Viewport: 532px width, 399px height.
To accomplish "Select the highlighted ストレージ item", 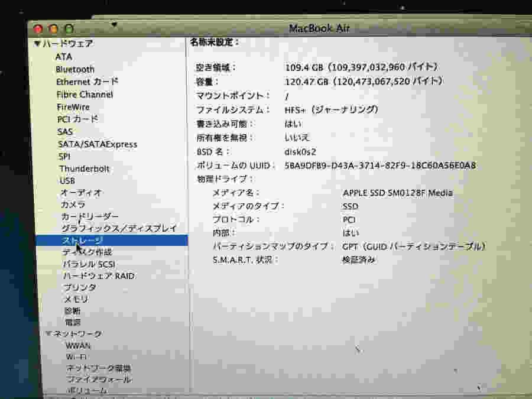I will coord(82,241).
